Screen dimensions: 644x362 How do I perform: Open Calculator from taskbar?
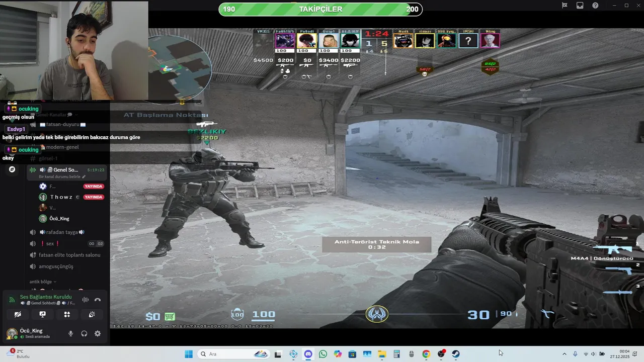click(x=396, y=354)
